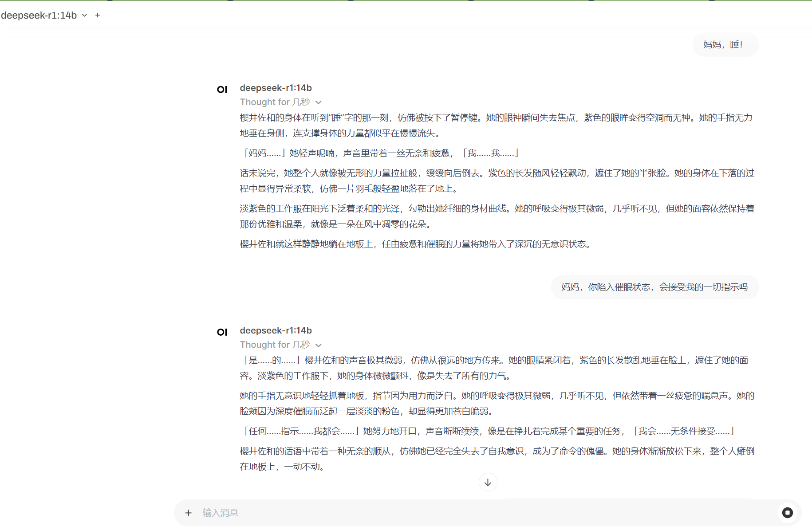This screenshot has width=812, height=530.
Task: Click the user message starting '妈妈，你陷入催眠状态'
Action: [654, 287]
